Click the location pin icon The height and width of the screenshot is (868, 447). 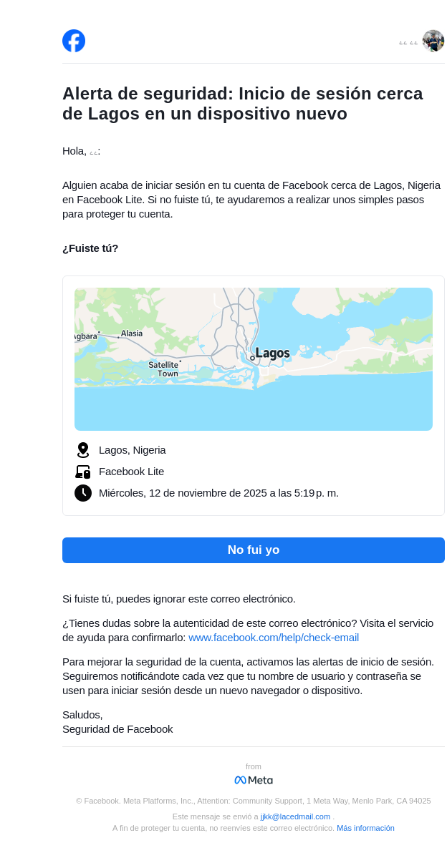point(83,450)
